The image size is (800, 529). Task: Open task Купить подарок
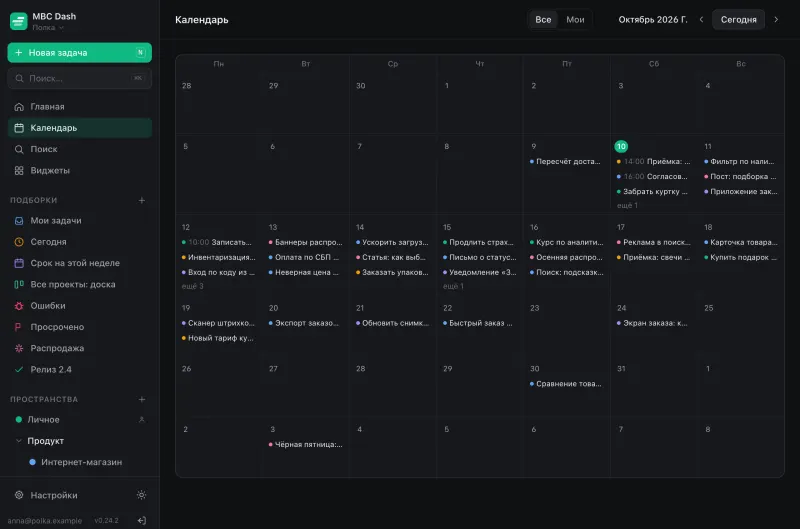click(741, 257)
